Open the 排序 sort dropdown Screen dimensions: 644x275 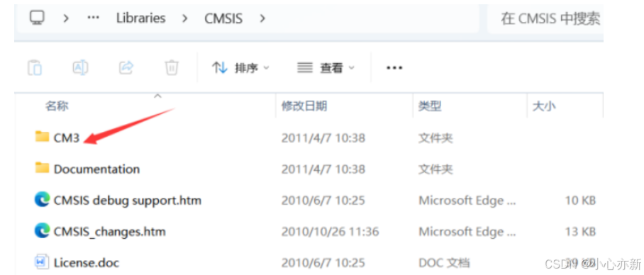click(240, 68)
